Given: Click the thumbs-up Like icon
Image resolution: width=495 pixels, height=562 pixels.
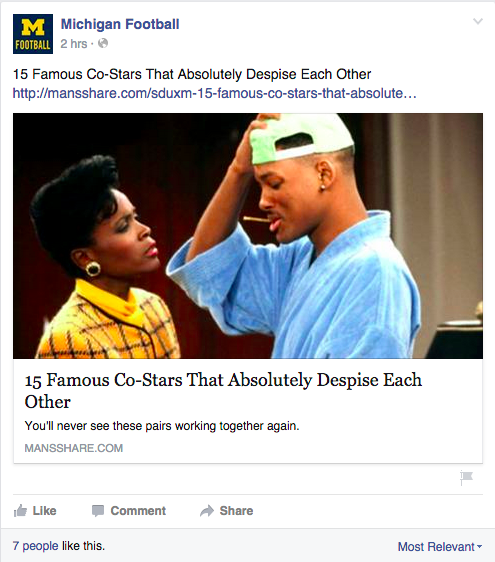Looking at the screenshot, I should point(20,510).
